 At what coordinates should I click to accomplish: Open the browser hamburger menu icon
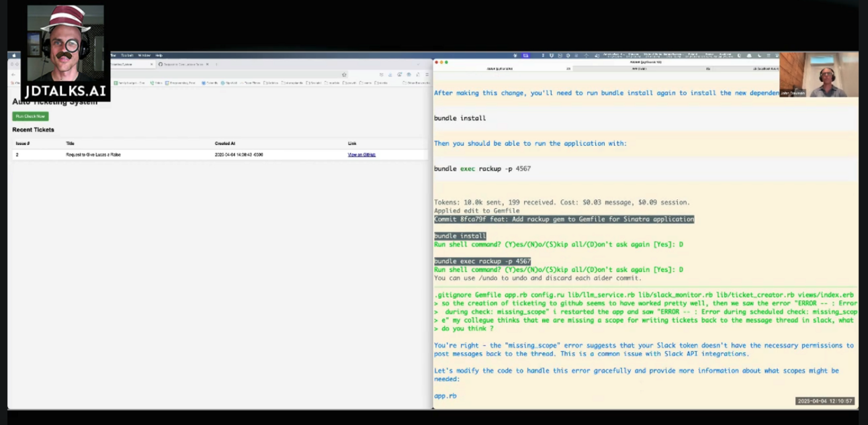coord(427,75)
